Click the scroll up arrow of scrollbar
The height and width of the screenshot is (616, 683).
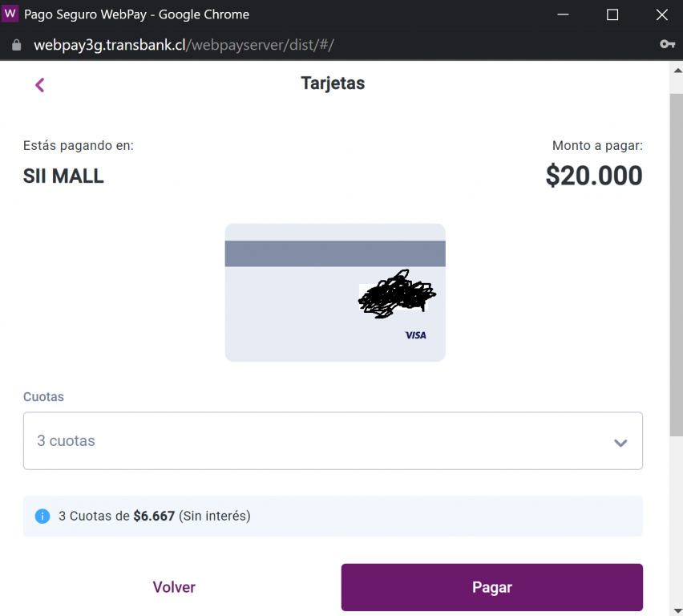point(676,71)
